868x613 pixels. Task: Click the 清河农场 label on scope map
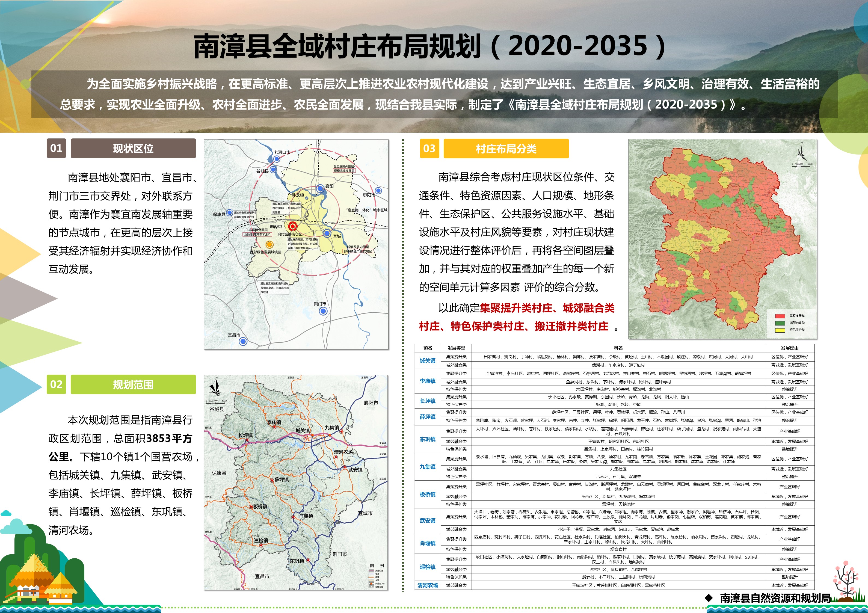(x=343, y=452)
